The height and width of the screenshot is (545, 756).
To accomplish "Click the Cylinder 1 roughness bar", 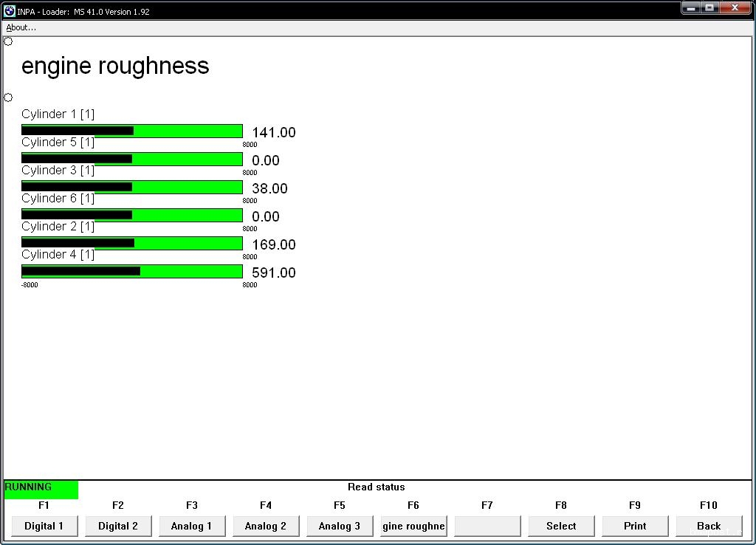I will coord(131,131).
